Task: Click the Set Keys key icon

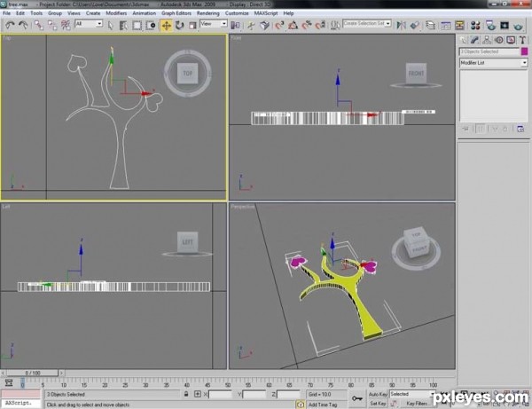Action: click(357, 398)
